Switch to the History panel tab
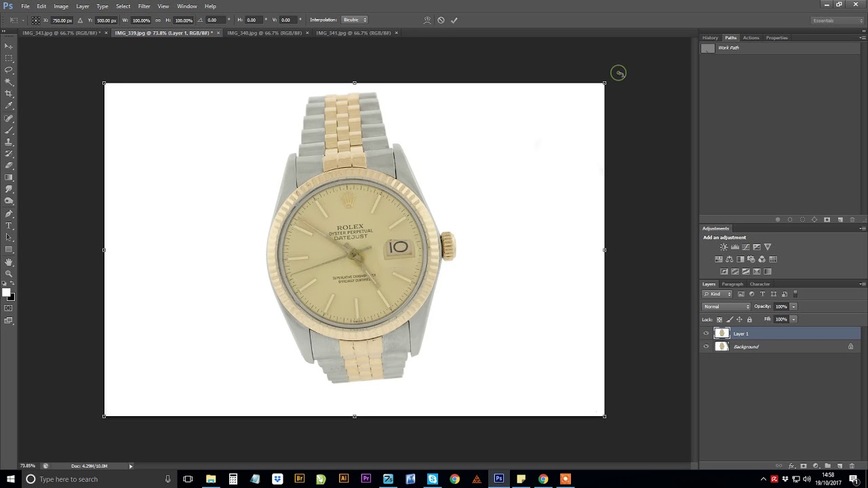This screenshot has width=868, height=488. 710,38
